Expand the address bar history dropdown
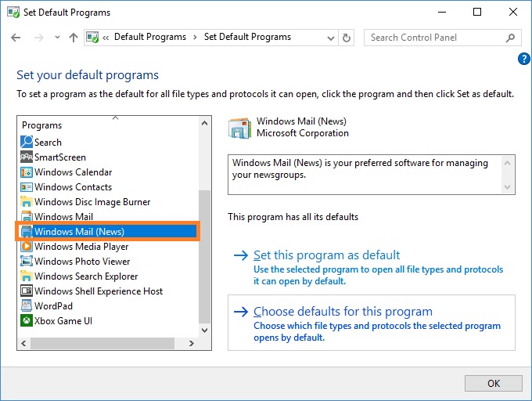 [x=330, y=38]
